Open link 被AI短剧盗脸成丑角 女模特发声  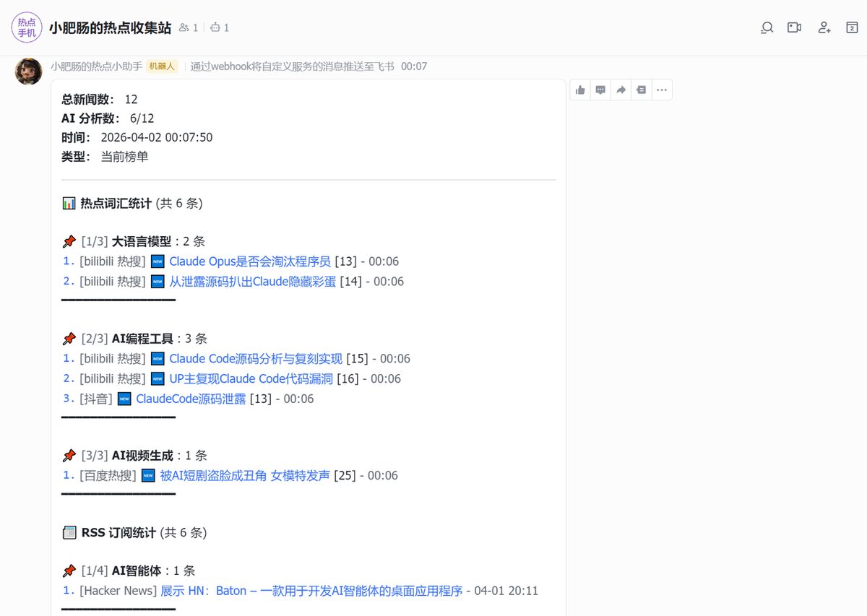click(245, 476)
